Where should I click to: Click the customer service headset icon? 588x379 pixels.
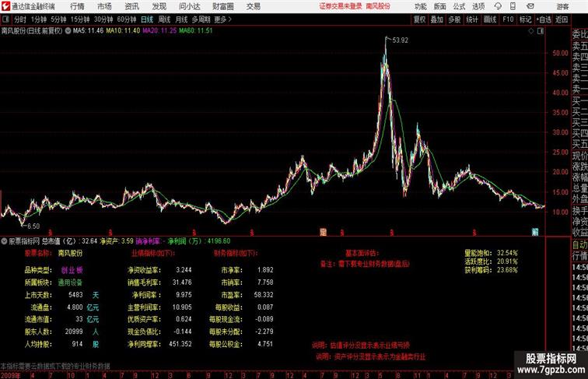(498, 6)
